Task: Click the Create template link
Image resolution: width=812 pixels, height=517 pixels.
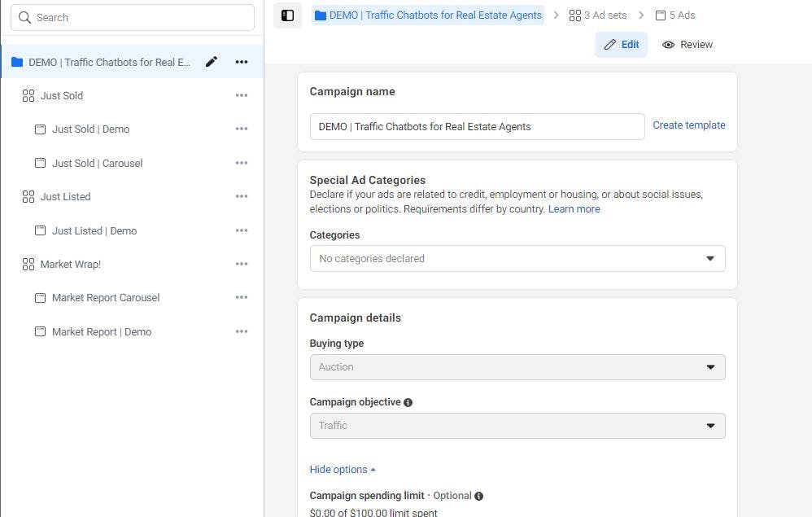Action: pyautogui.click(x=689, y=125)
